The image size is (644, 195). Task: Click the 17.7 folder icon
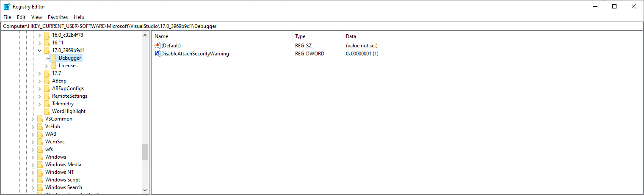click(x=47, y=73)
